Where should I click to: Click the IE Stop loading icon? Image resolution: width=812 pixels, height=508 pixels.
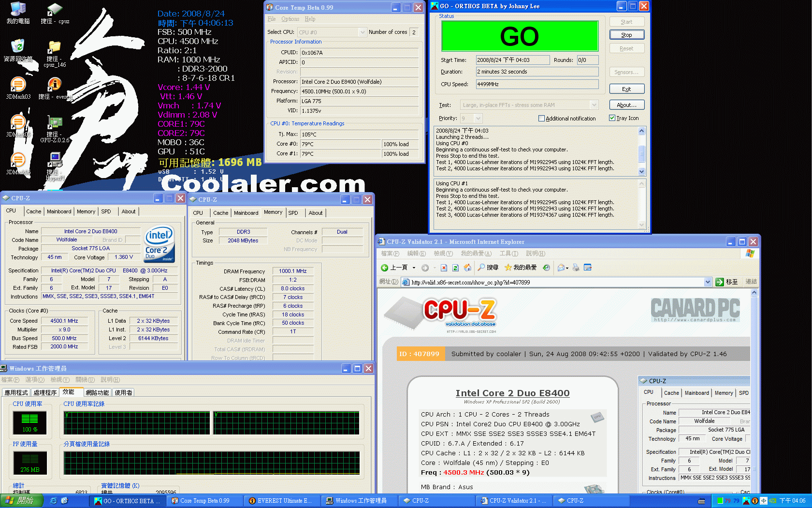pyautogui.click(x=444, y=268)
